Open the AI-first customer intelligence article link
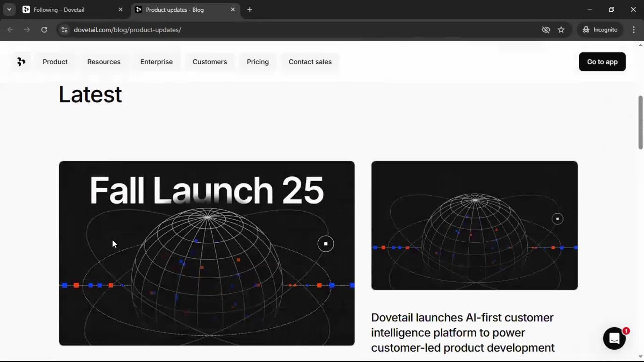Screen dimensions: 644x362 [463, 333]
